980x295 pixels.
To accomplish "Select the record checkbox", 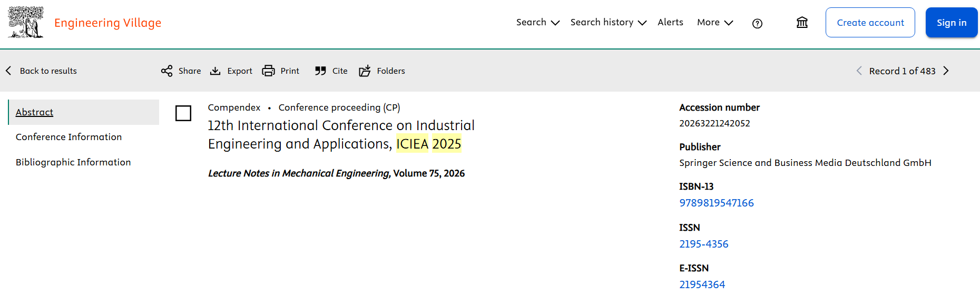I will tap(183, 113).
